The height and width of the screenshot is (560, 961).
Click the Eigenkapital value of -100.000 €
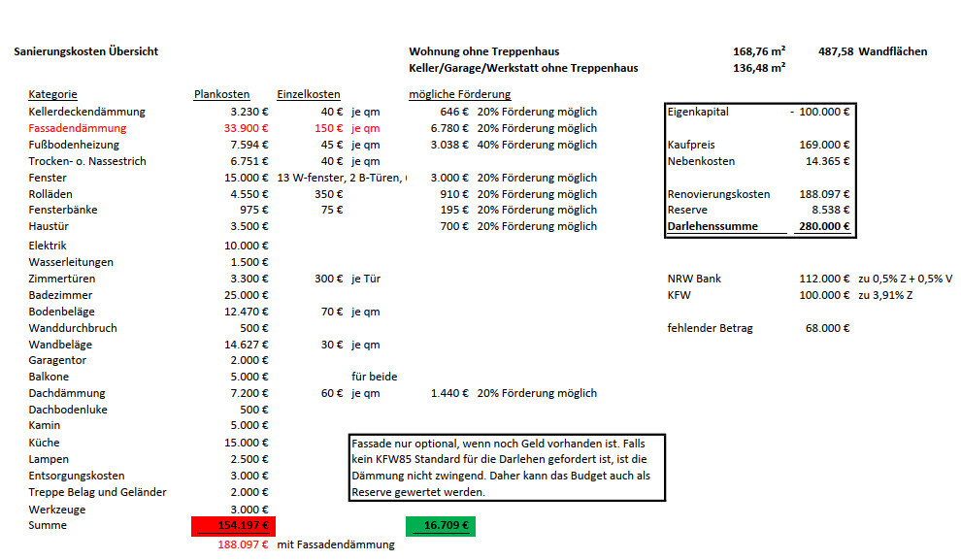click(x=819, y=112)
